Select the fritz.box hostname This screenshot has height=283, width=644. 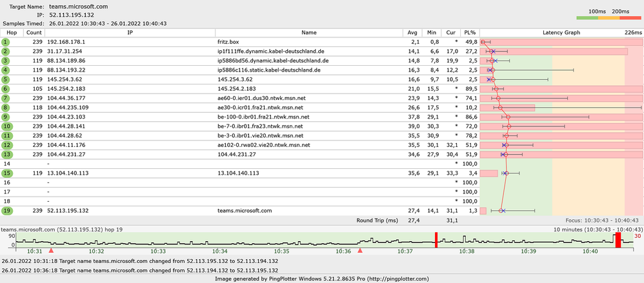[228, 42]
